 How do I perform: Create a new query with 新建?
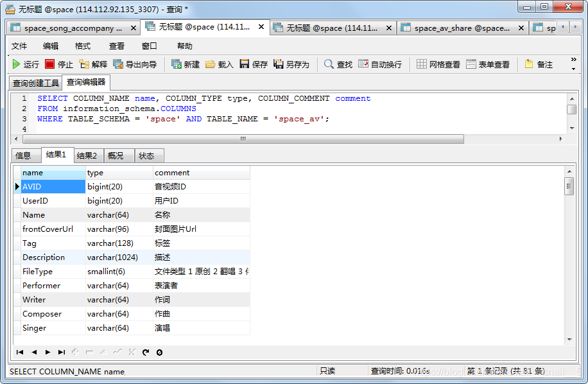(x=186, y=64)
